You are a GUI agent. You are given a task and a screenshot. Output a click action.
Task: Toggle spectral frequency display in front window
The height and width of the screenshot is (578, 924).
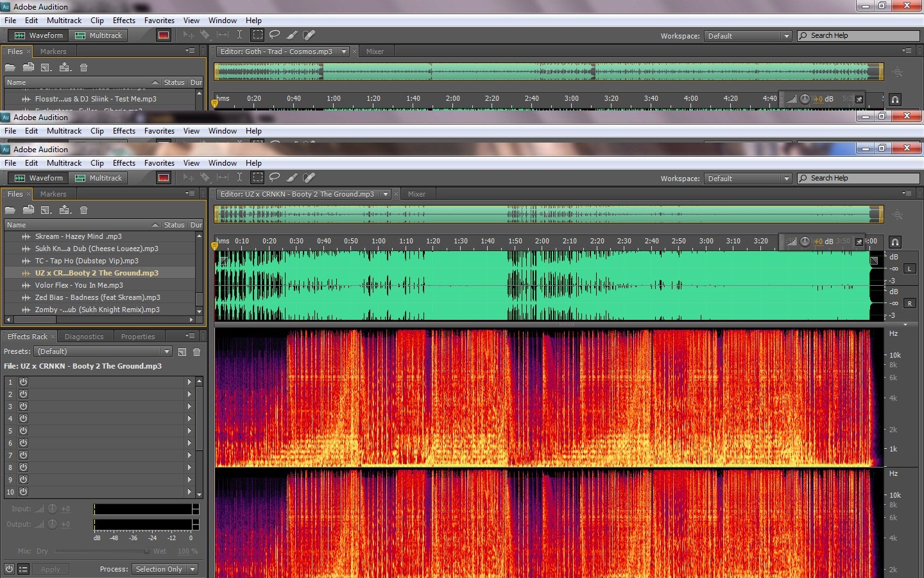164,178
